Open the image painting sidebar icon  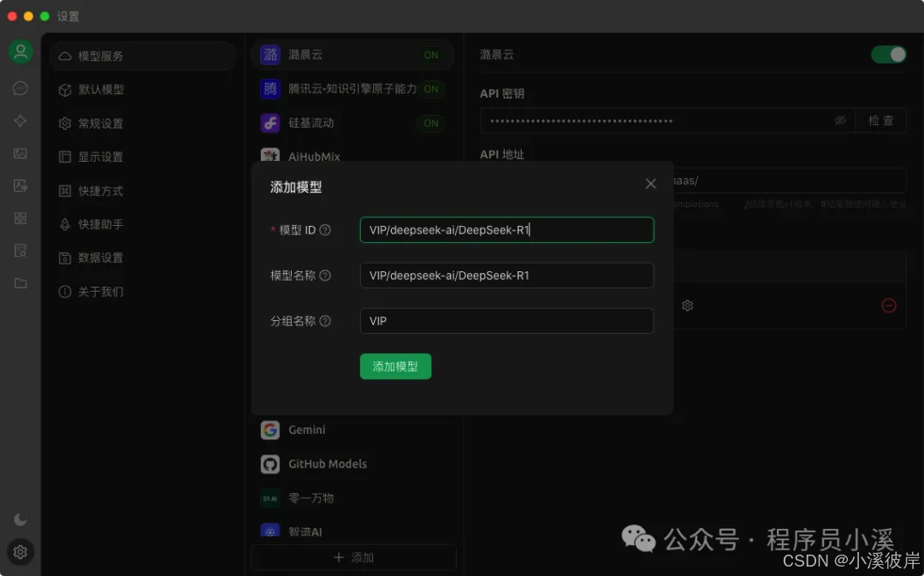coord(20,153)
